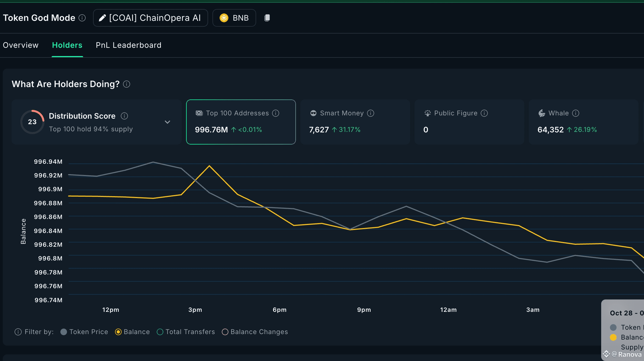The height and width of the screenshot is (361, 644).
Task: Click the Public Figure info icon
Action: click(484, 113)
